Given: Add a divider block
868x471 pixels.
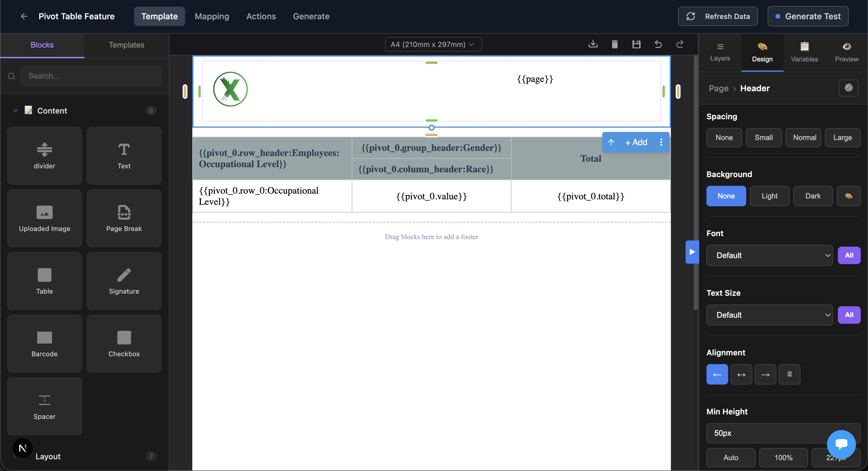Looking at the screenshot, I should coord(45,155).
